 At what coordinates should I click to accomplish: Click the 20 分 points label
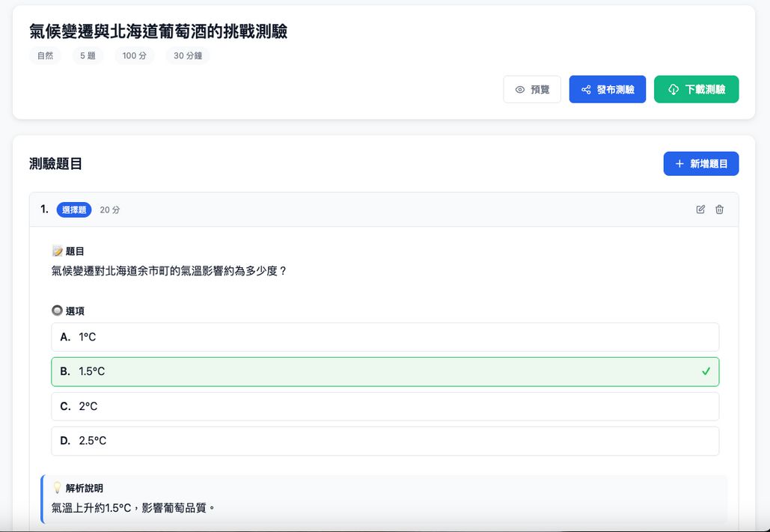coord(108,210)
